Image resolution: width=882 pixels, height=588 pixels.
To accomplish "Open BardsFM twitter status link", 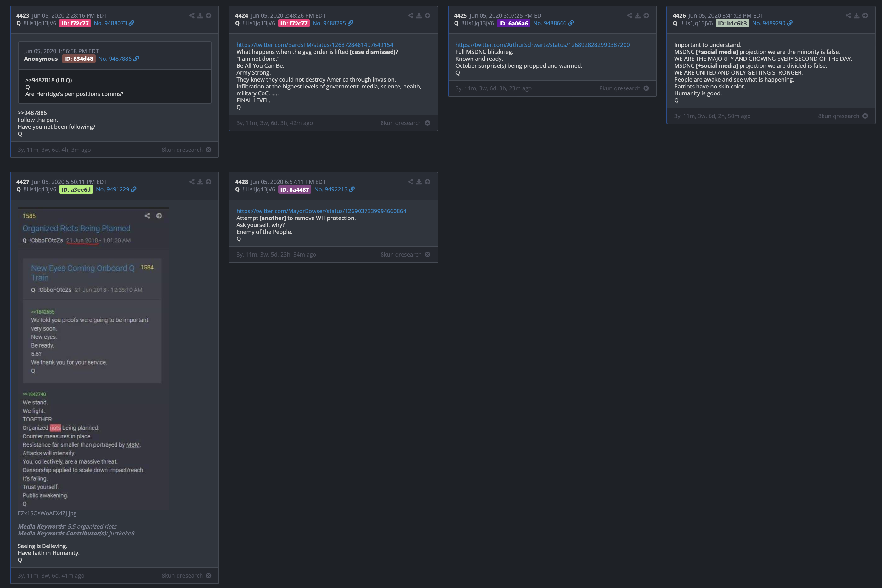I will 315,45.
